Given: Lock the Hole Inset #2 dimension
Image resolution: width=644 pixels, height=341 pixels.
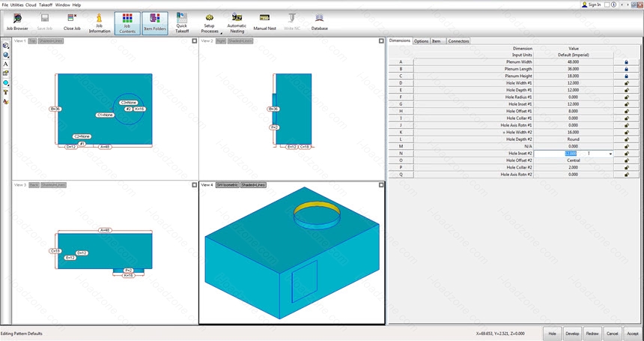Looking at the screenshot, I should 626,153.
